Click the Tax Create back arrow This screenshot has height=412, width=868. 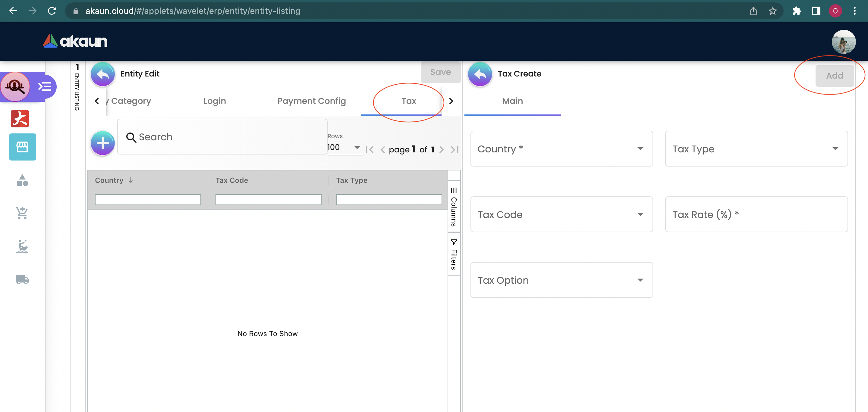click(480, 74)
